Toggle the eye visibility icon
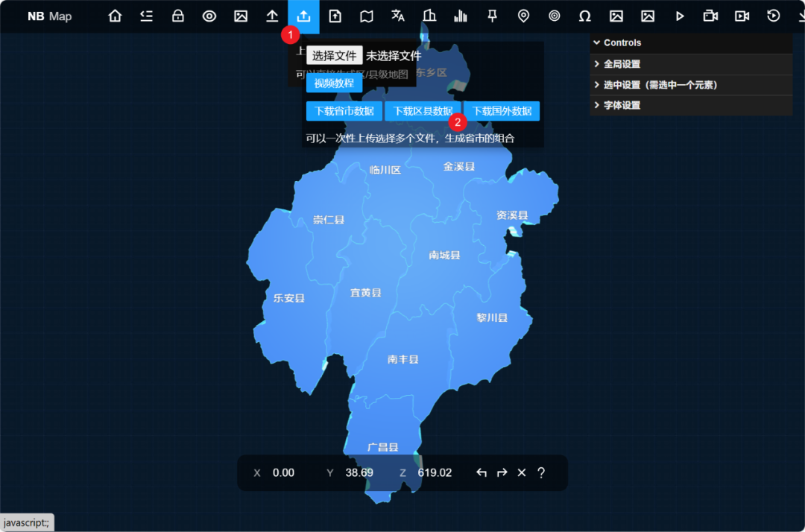 [209, 16]
